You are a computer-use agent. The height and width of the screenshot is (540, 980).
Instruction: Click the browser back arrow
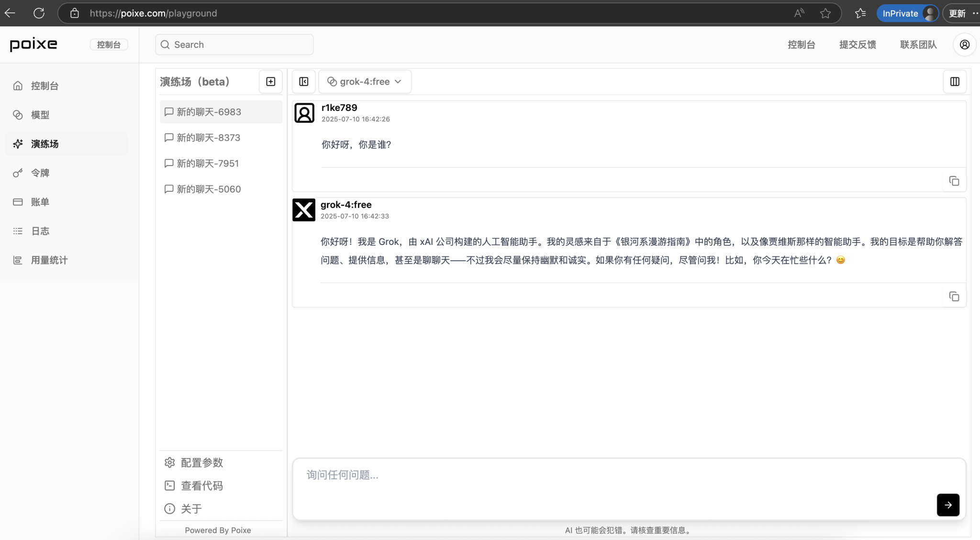point(10,13)
